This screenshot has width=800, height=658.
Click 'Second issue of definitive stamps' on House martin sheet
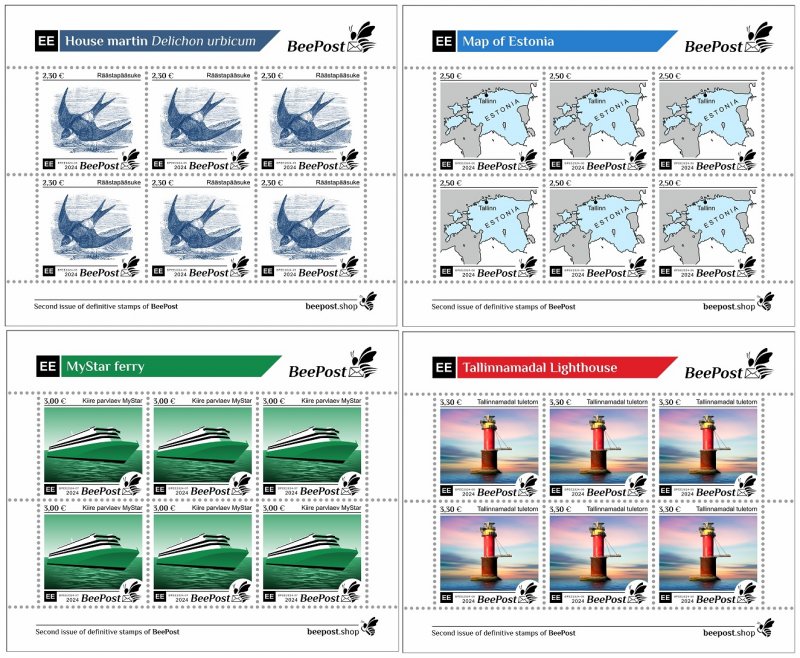(106, 307)
